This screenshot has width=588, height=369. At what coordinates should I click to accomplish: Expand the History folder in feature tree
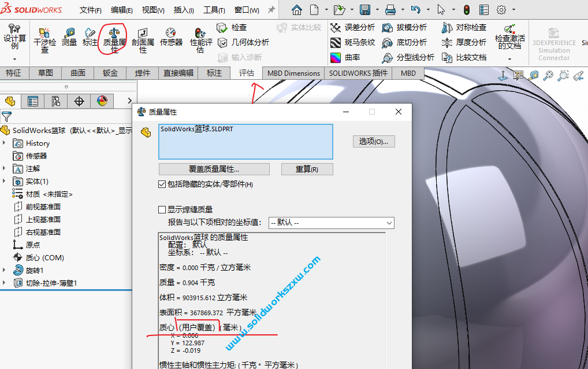[5, 143]
